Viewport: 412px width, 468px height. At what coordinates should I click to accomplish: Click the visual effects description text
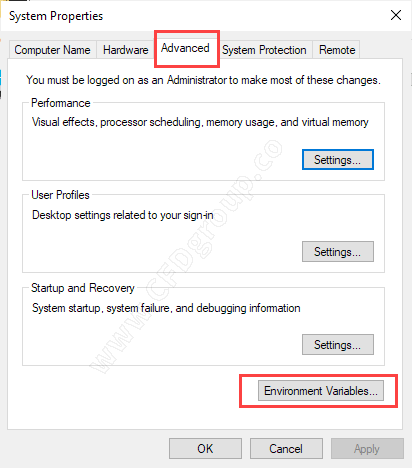[x=200, y=122]
